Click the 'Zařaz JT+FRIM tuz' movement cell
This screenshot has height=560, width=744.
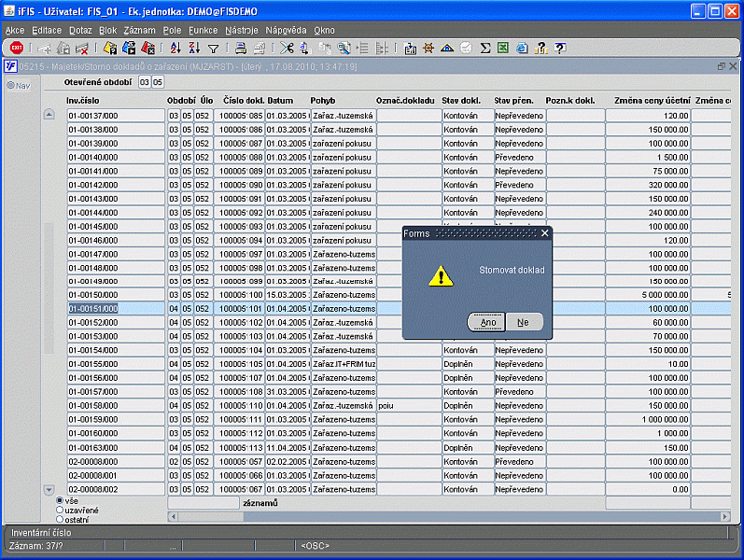point(344,364)
